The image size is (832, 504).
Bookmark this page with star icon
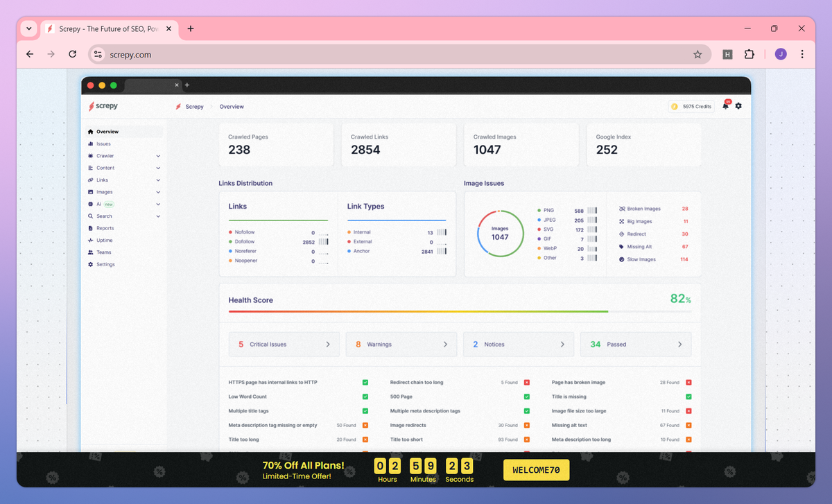point(697,54)
